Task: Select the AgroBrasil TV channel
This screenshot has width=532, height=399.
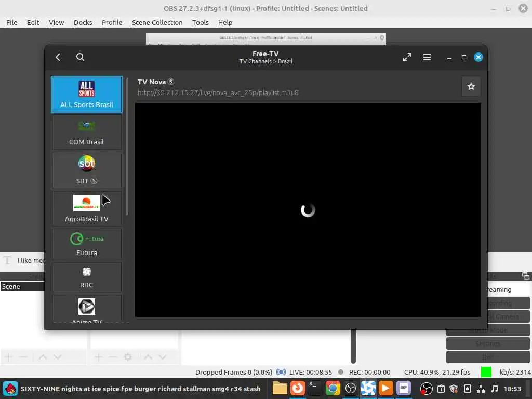Action: click(87, 208)
